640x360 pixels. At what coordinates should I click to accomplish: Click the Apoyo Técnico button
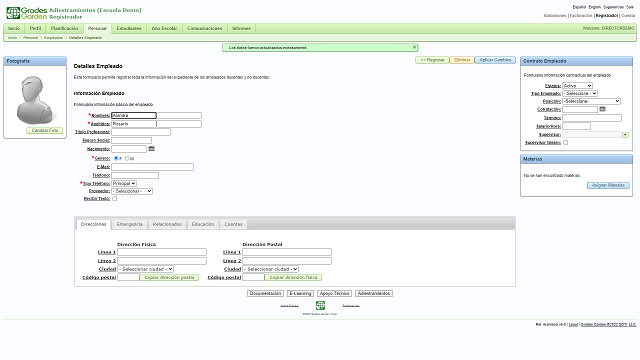coord(334,293)
